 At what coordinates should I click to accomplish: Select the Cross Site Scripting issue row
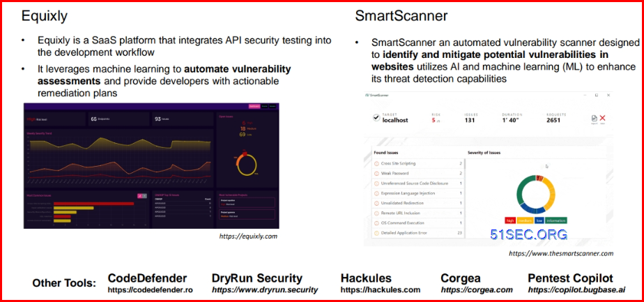click(418, 163)
